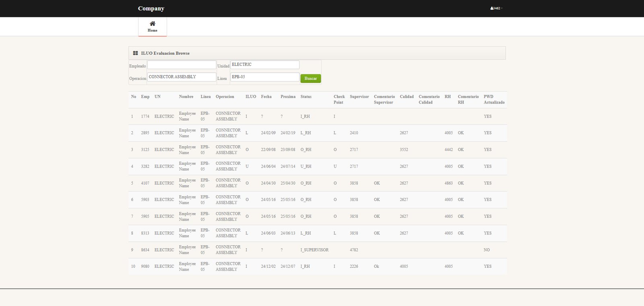Click employee number 1774
The height and width of the screenshot is (306, 644).
point(145,116)
